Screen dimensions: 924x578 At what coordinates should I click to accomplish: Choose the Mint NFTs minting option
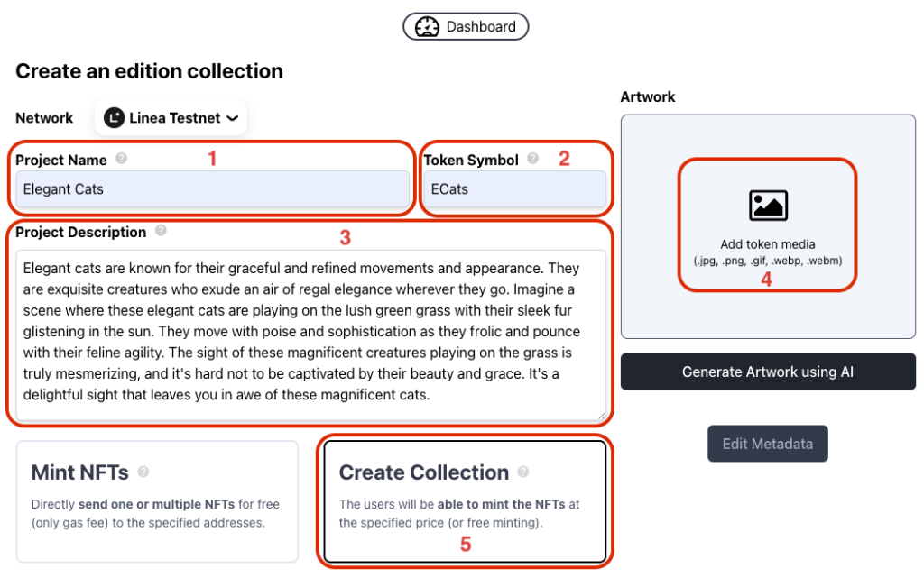click(157, 500)
